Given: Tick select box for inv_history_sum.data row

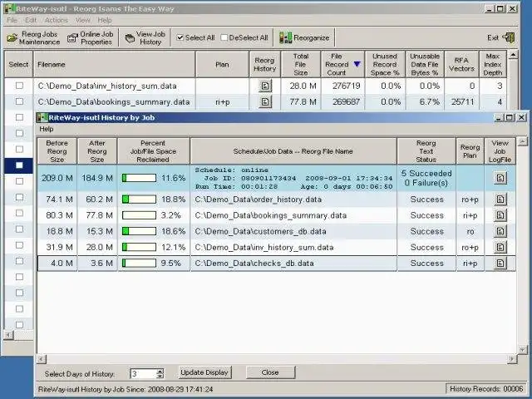Looking at the screenshot, I should pyautogui.click(x=19, y=86).
